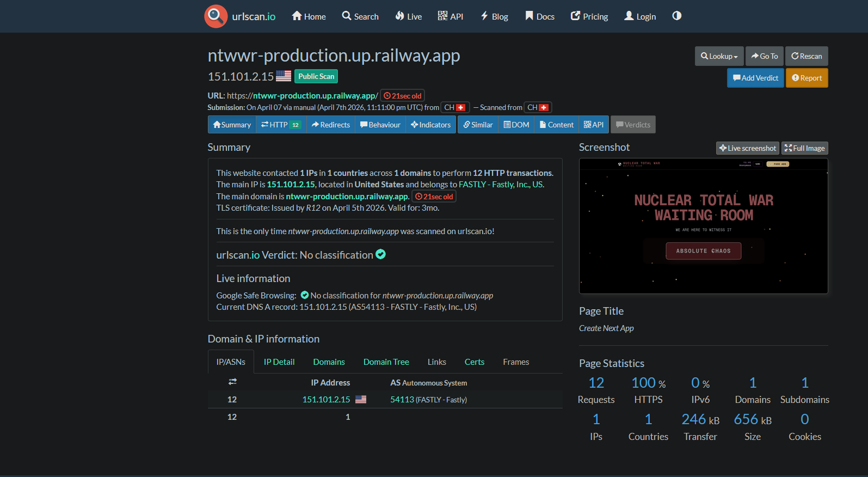
Task: Click the Nuclear Total War screenshot thumbnail
Action: [704, 226]
